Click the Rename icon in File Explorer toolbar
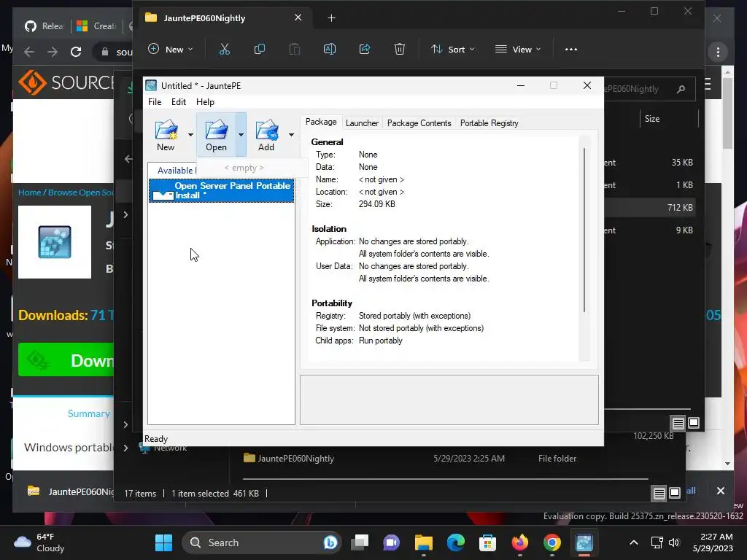 pyautogui.click(x=330, y=49)
